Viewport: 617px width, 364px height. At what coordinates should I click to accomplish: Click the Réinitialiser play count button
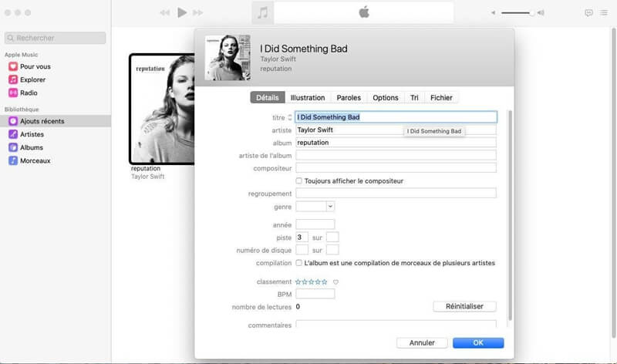coord(465,306)
